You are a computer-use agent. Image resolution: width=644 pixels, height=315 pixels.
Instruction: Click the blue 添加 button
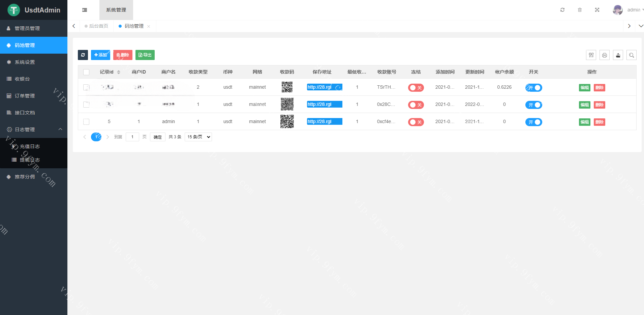100,55
